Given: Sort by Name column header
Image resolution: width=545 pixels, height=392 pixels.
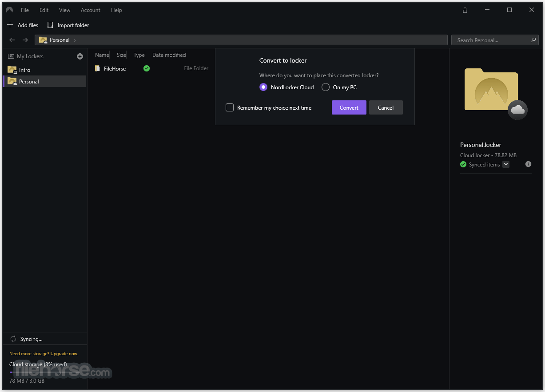Looking at the screenshot, I should pos(102,55).
